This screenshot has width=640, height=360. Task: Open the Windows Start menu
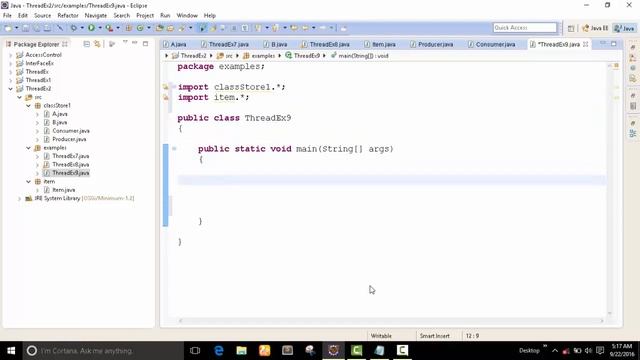coord(11,351)
